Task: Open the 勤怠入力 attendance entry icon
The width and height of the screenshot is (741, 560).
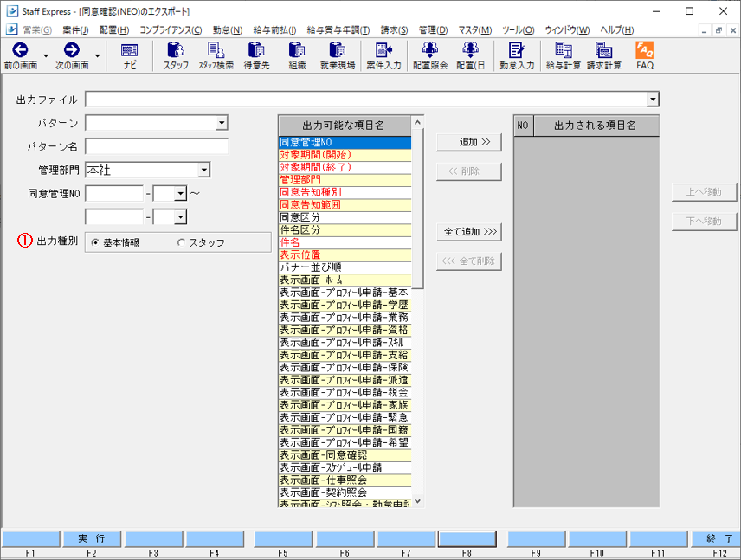Action: pyautogui.click(x=517, y=55)
